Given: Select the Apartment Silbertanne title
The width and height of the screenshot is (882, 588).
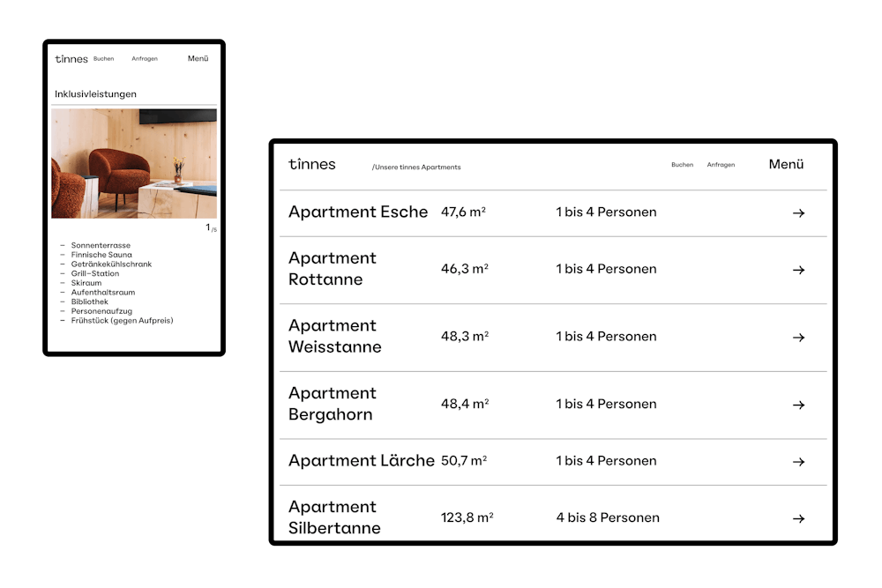Looking at the screenshot, I should [x=334, y=517].
